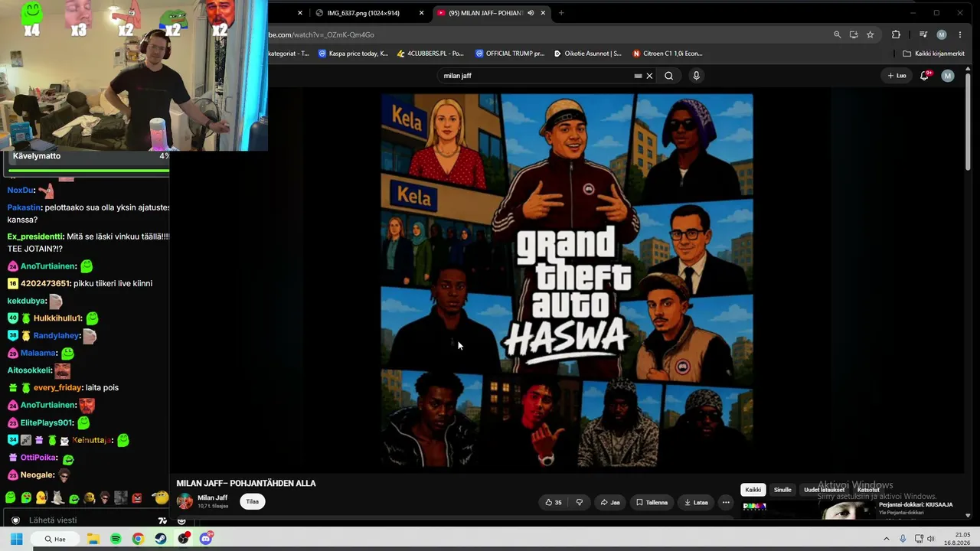
Task: Show hidden system tray icons
Action: pyautogui.click(x=887, y=539)
